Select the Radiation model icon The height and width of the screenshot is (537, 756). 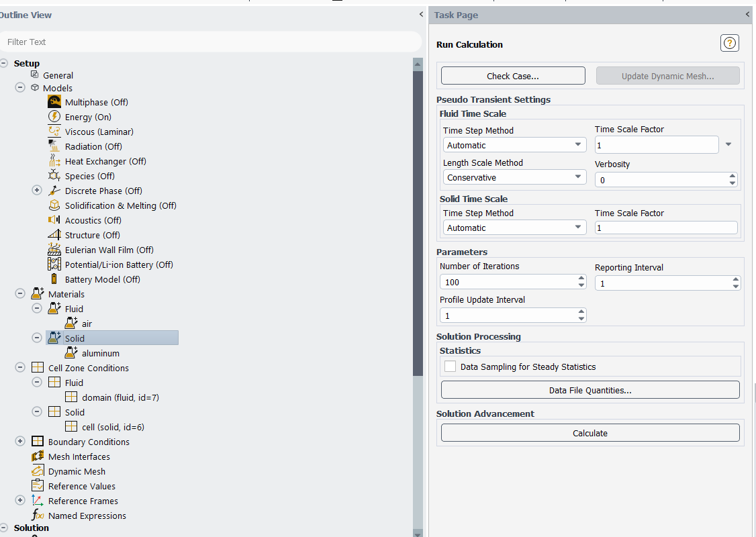(54, 146)
